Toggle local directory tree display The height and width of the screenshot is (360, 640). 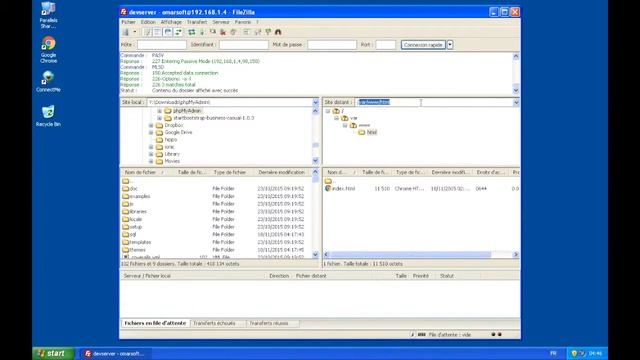(158, 32)
